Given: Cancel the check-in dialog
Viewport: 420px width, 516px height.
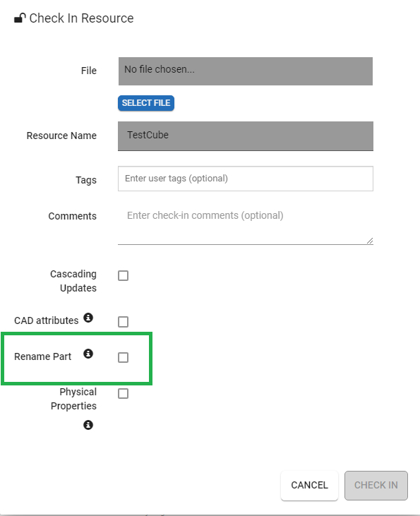Looking at the screenshot, I should (309, 486).
